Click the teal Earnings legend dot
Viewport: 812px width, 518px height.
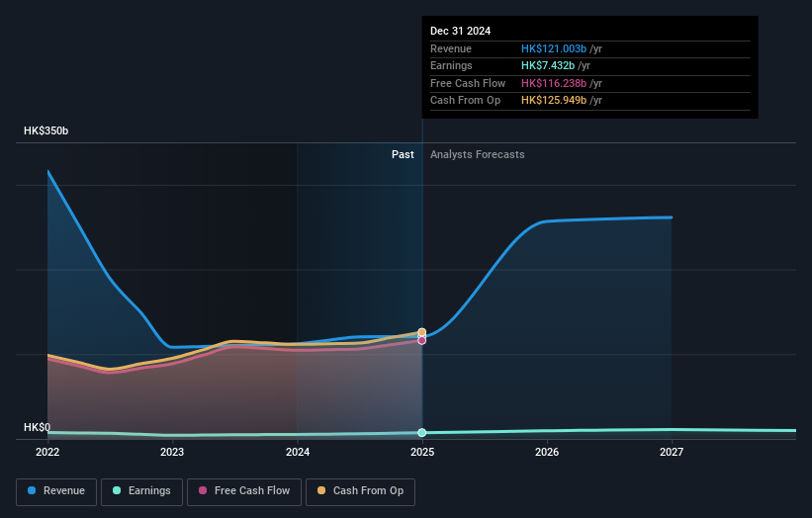click(x=117, y=490)
